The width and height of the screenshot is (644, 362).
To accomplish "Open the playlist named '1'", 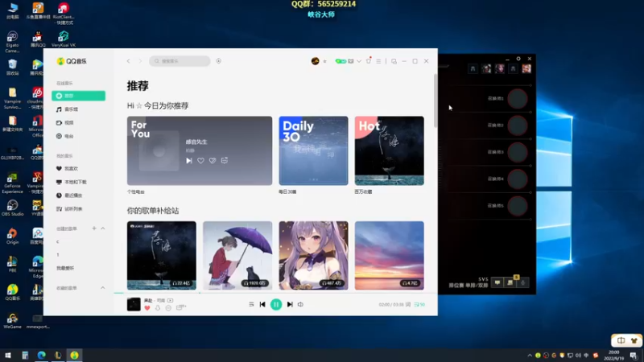I will (58, 255).
